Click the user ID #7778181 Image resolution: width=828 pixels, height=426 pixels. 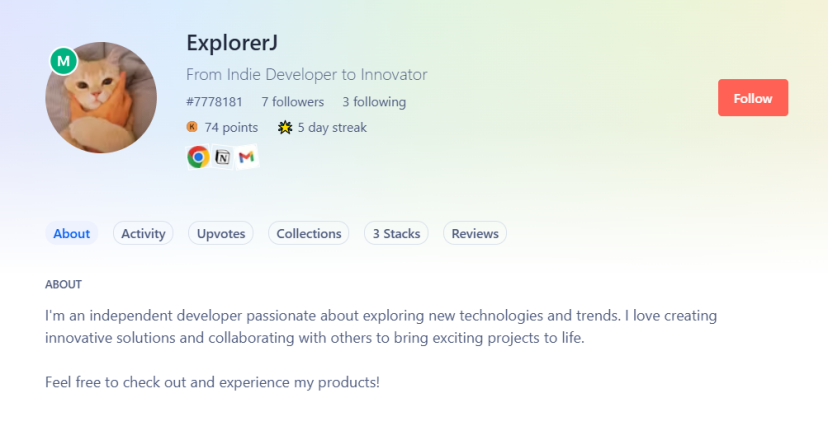pyautogui.click(x=214, y=102)
